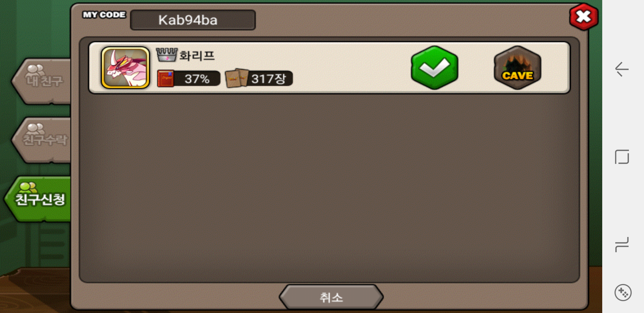The width and height of the screenshot is (644, 313).
Task: Visit the friend's CAVE
Action: (518, 68)
